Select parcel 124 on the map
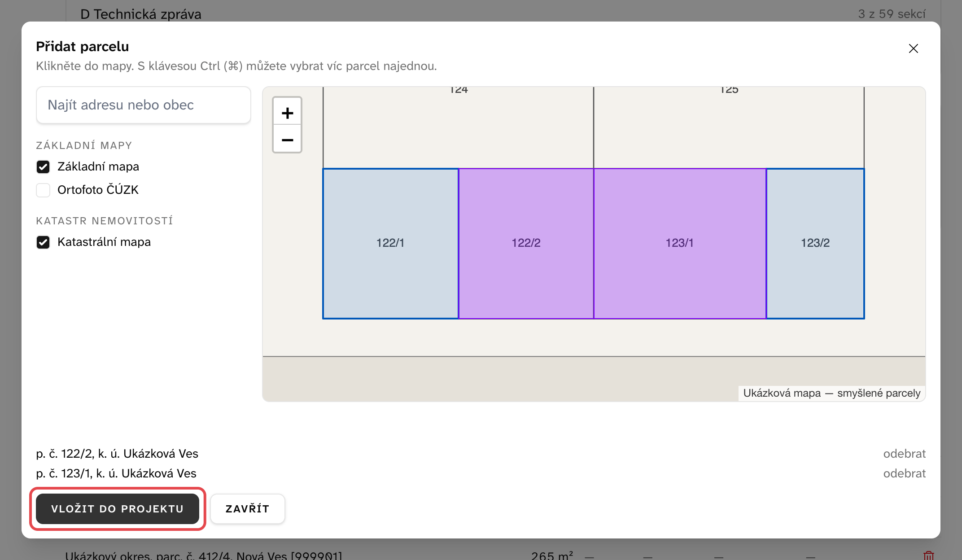Image resolution: width=962 pixels, height=560 pixels. (458, 128)
